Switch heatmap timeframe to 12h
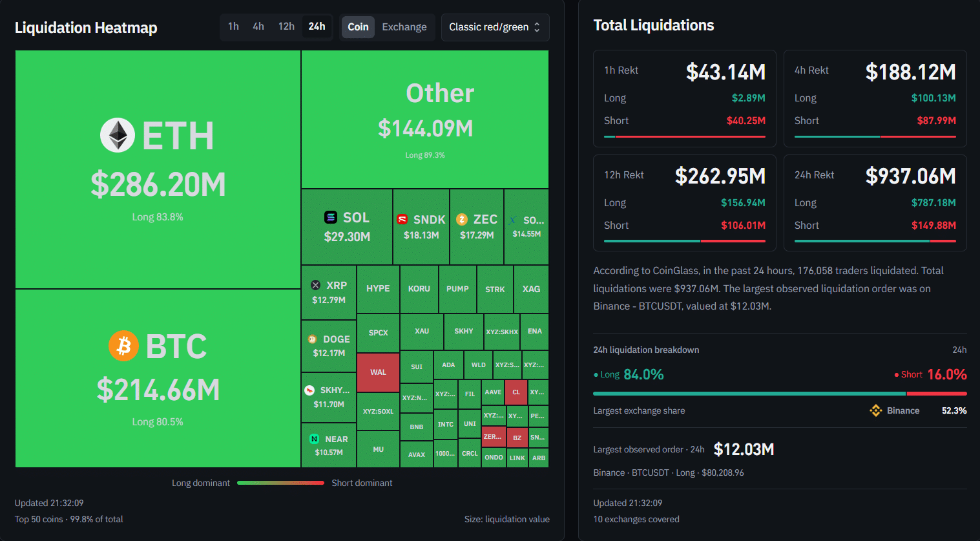Viewport: 980px width, 541px height. pyautogui.click(x=286, y=27)
